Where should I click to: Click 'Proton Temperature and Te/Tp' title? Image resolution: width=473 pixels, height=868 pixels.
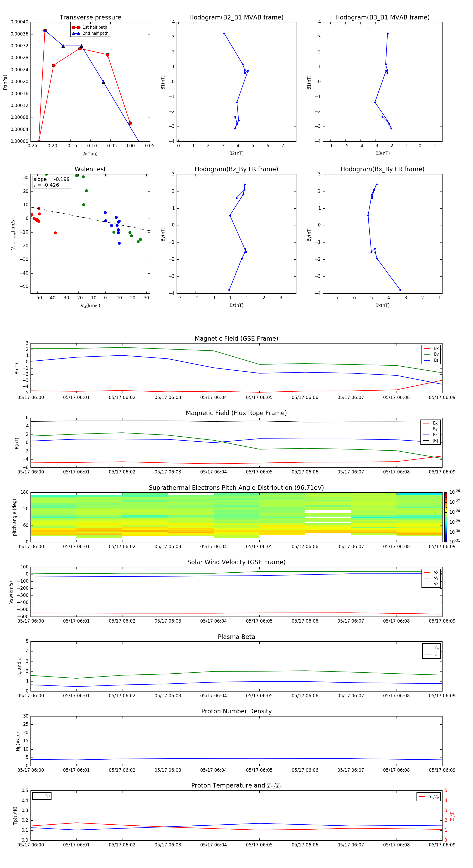pos(236,786)
